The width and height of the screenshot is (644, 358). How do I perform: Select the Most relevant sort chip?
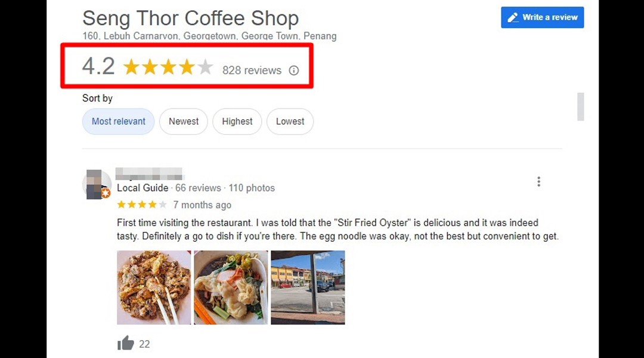tap(118, 121)
